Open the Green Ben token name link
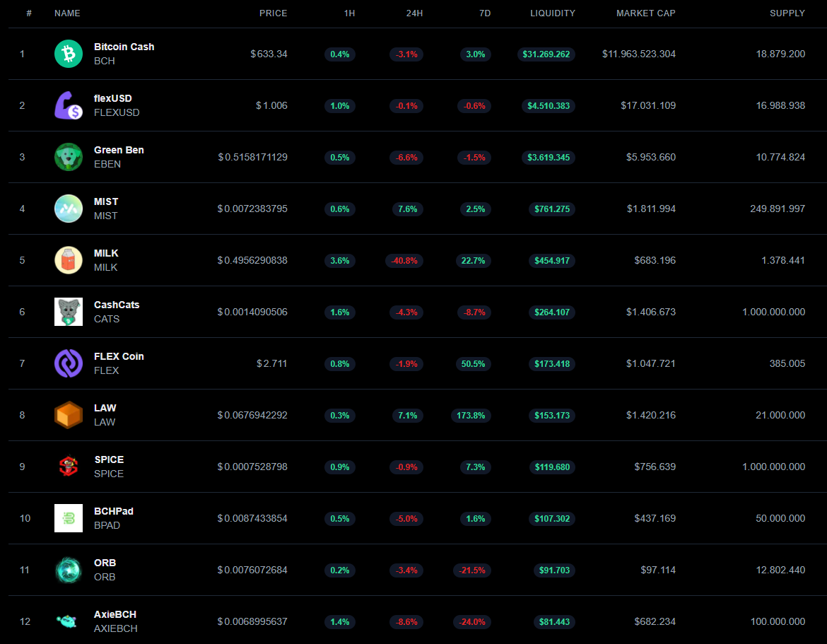 coord(119,150)
